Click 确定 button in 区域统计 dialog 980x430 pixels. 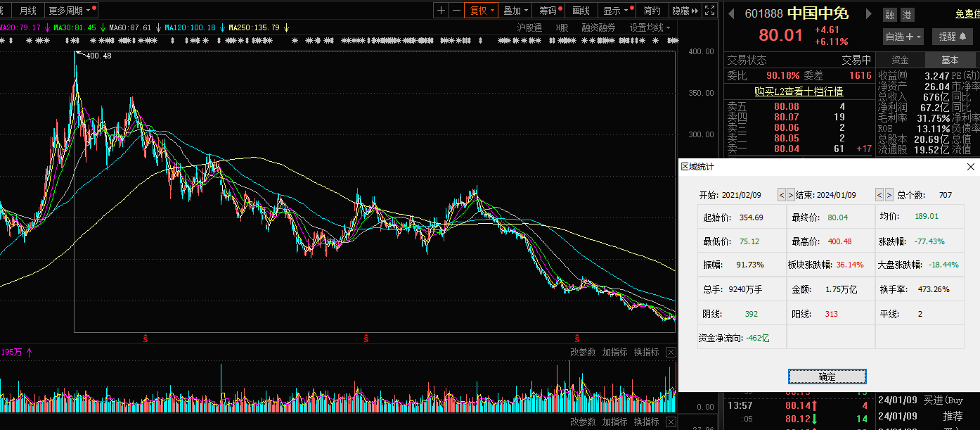coord(827,377)
